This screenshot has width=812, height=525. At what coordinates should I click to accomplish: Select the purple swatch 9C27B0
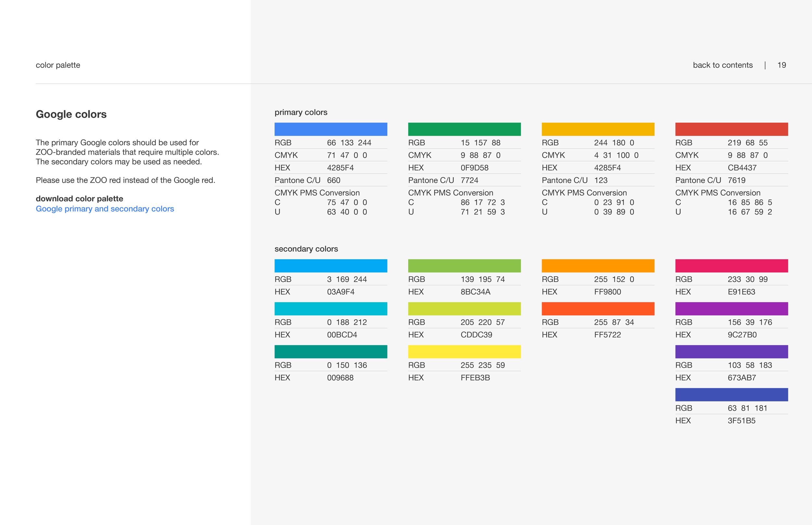pyautogui.click(x=731, y=309)
